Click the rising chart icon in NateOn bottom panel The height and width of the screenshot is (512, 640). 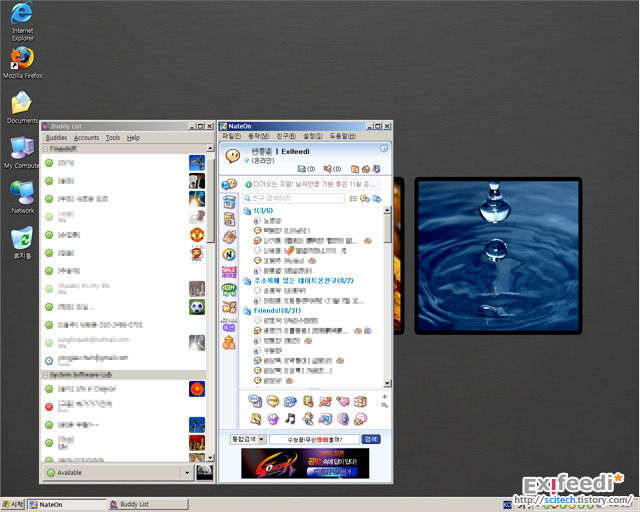(325, 402)
